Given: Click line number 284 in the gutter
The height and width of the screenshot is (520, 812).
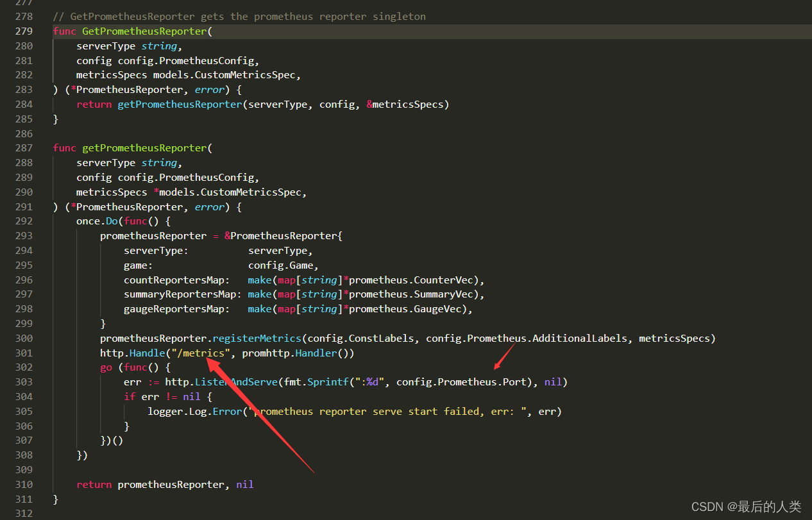Looking at the screenshot, I should point(24,104).
